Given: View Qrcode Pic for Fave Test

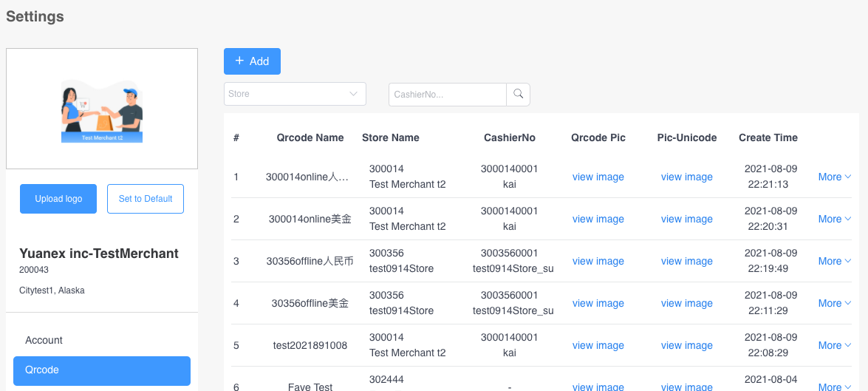Looking at the screenshot, I should (x=598, y=387).
